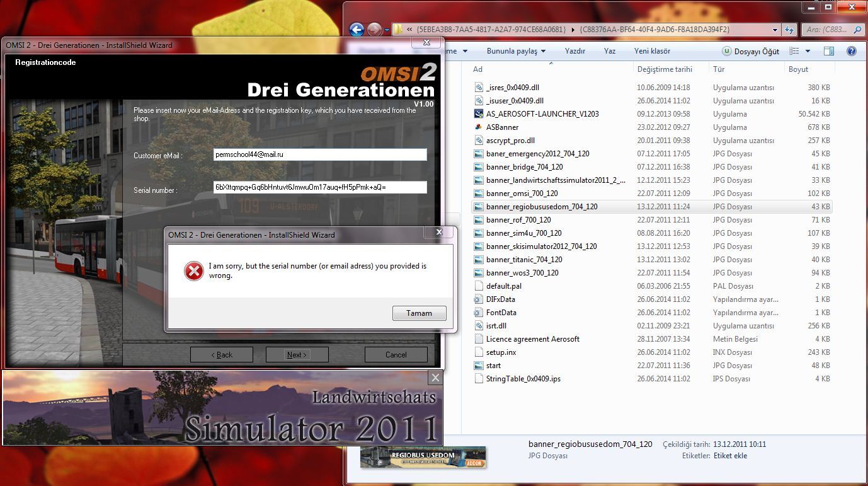
Task: Select the isrt.dll file icon
Action: pos(479,326)
